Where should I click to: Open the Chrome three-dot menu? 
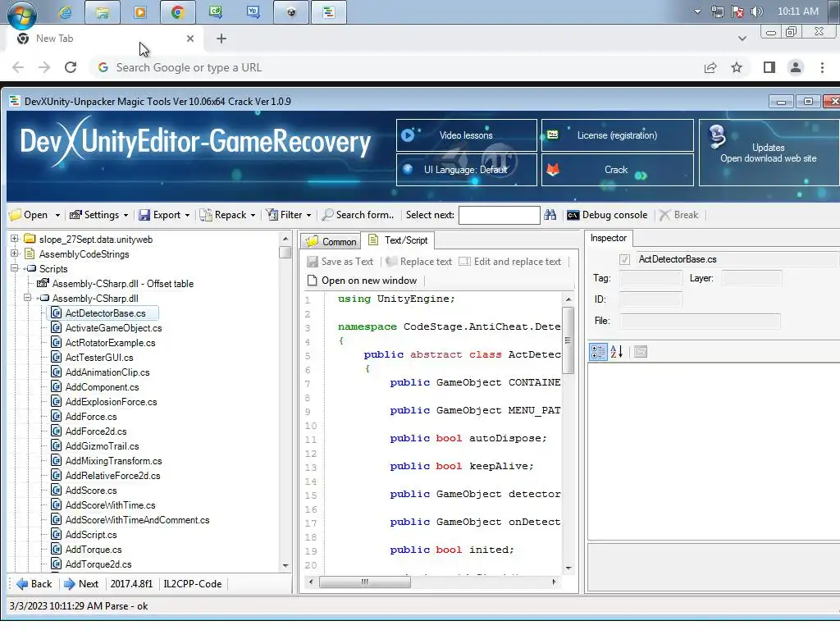(822, 67)
